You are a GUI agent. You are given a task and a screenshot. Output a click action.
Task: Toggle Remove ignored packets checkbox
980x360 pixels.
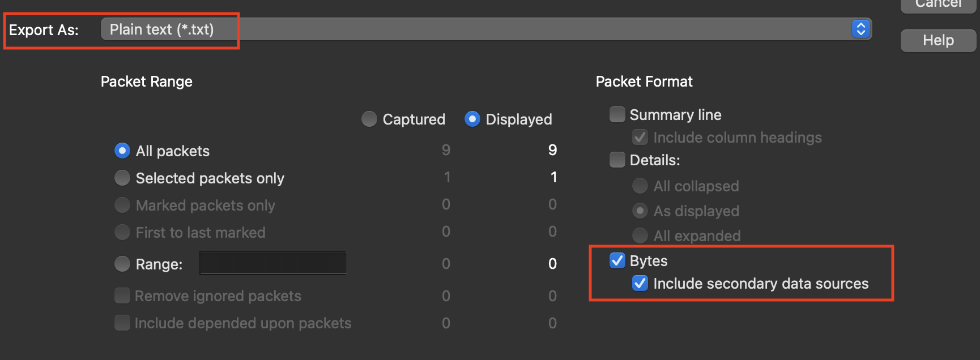coord(122,295)
